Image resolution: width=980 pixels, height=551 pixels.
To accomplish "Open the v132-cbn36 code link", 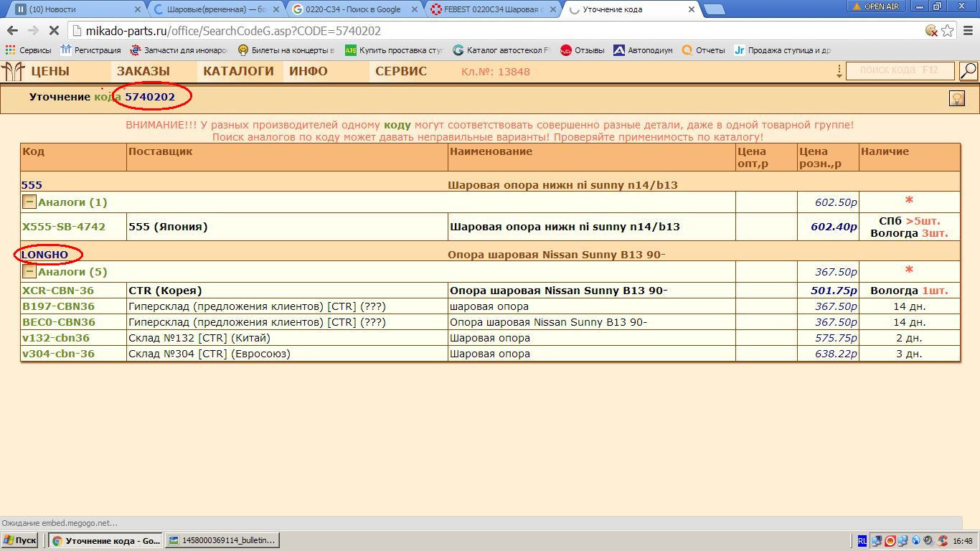I will coord(56,338).
